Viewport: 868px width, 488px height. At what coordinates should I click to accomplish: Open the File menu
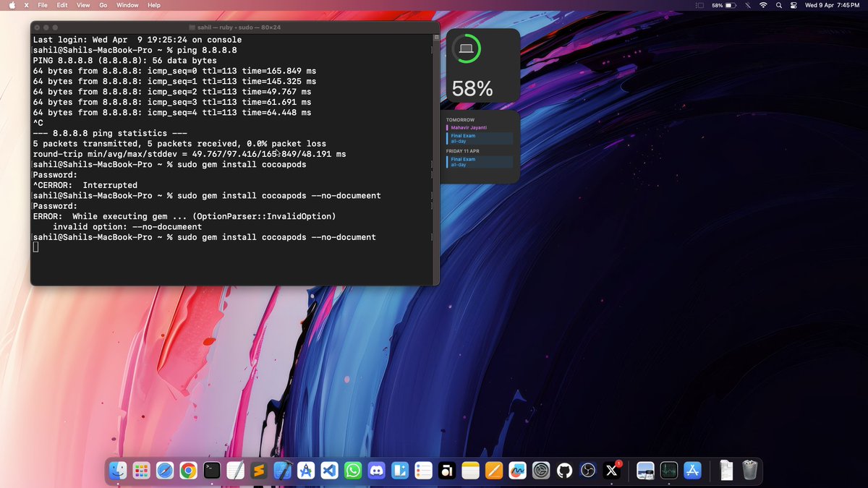(43, 5)
